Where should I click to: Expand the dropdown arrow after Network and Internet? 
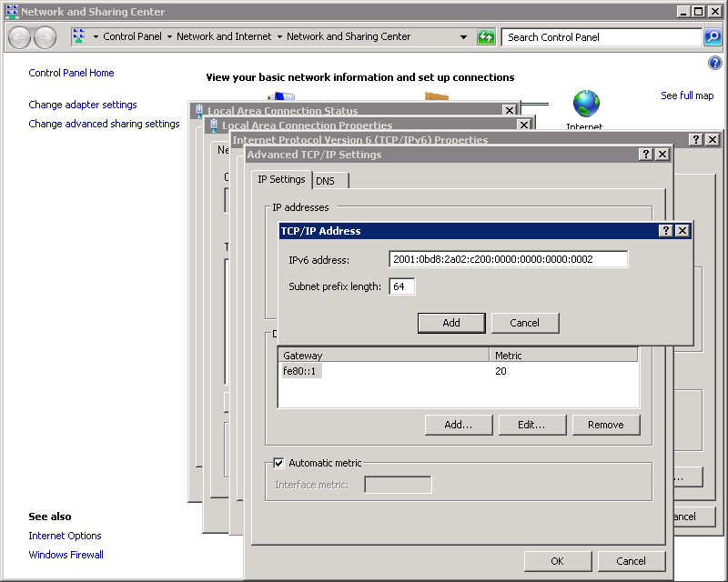coord(279,37)
